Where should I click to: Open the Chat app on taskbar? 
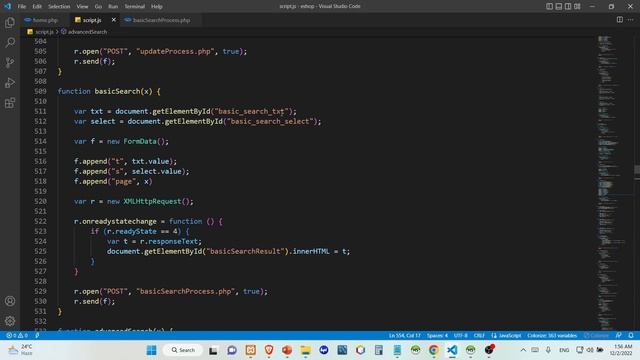[x=232, y=350]
